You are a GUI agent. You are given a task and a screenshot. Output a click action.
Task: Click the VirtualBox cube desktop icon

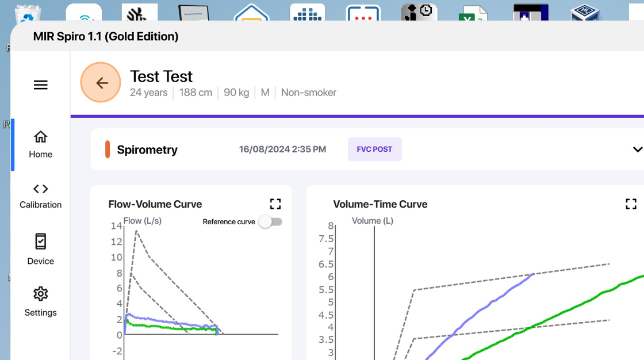point(585,12)
